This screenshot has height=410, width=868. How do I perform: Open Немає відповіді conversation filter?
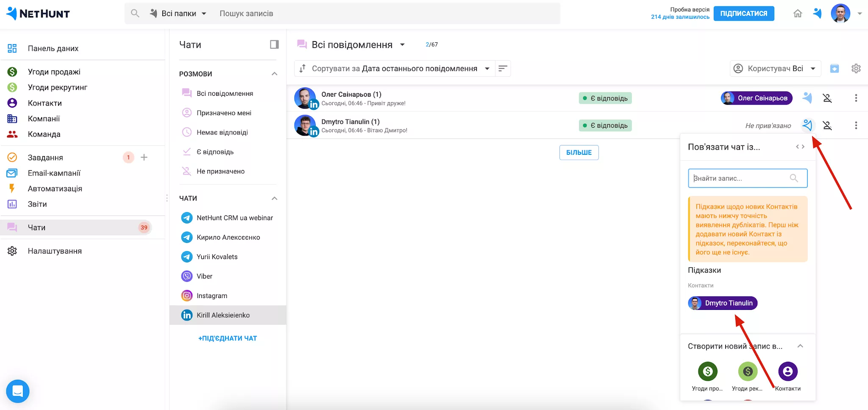[222, 132]
